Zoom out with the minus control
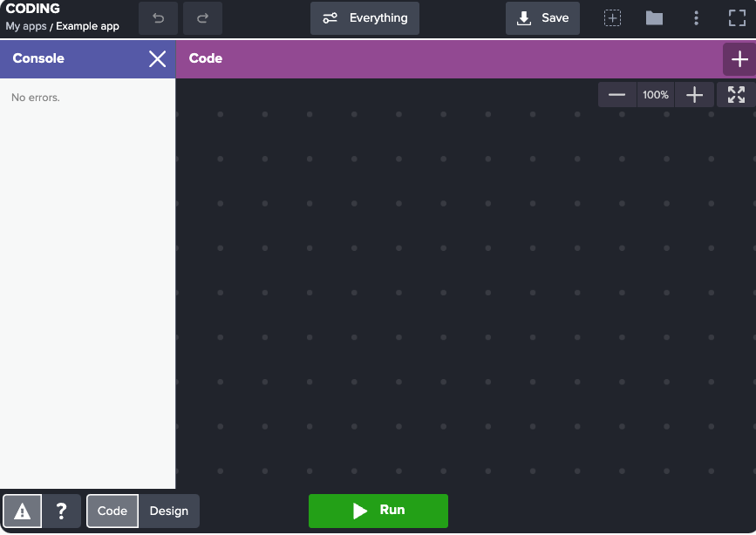This screenshot has height=535, width=756. [616, 94]
